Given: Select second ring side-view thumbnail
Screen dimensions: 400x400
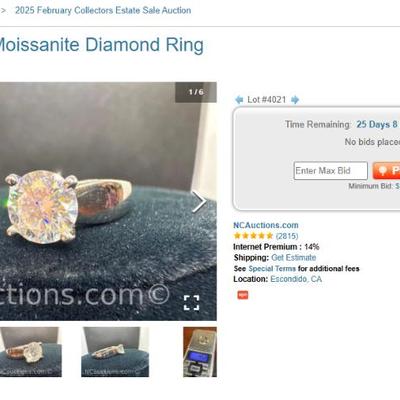Looking at the screenshot, I should 115,352.
